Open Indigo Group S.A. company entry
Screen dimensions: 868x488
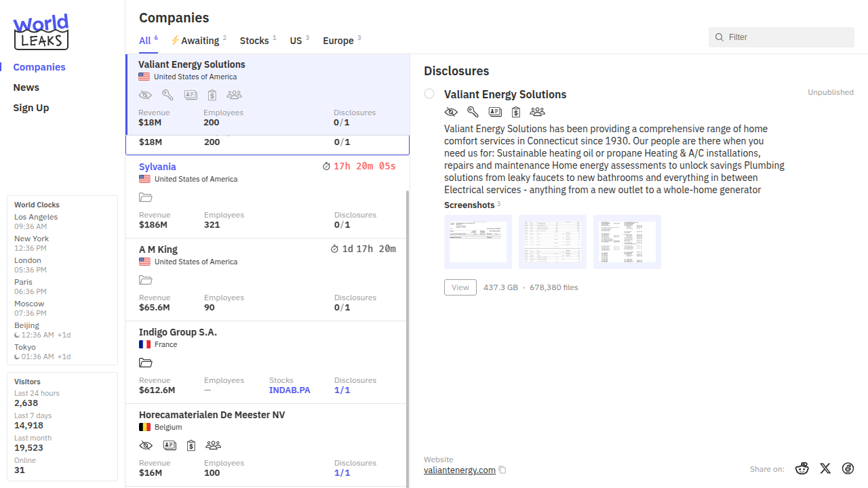(267, 362)
